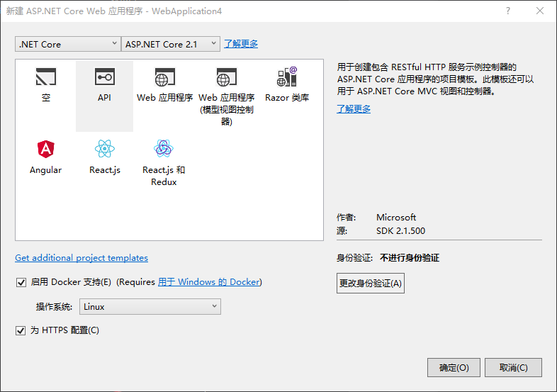The width and height of the screenshot is (557, 392).
Task: Click the 不进行身份验证 status text
Action: coord(410,257)
